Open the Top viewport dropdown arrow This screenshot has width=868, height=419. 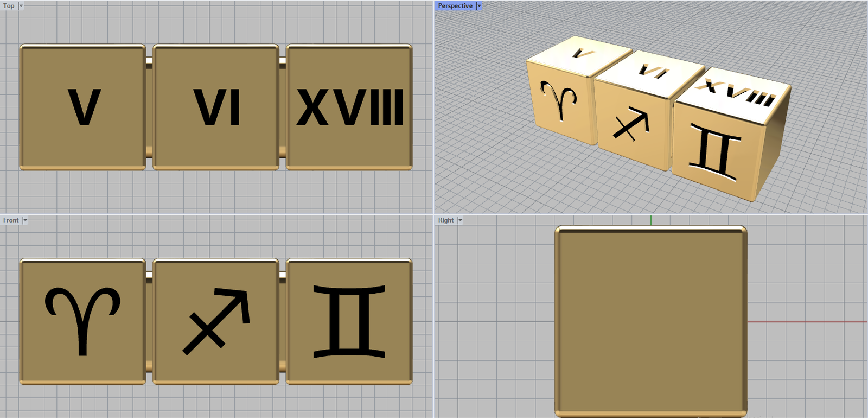(x=21, y=6)
